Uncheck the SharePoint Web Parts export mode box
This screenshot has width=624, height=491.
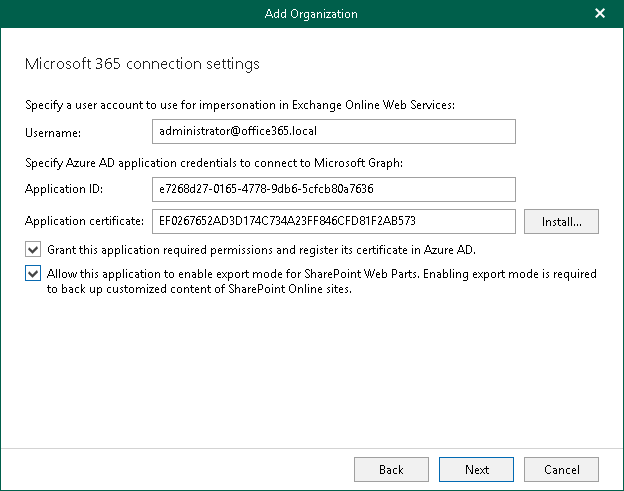click(34, 274)
